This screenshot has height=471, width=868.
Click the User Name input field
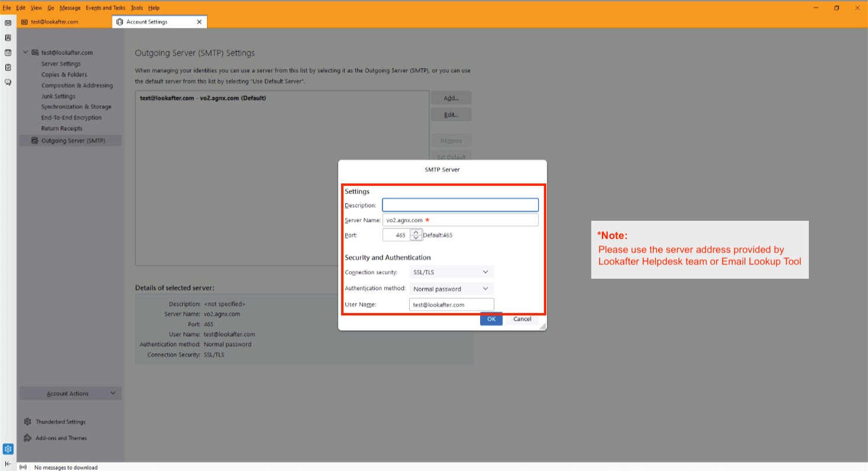[x=451, y=305]
